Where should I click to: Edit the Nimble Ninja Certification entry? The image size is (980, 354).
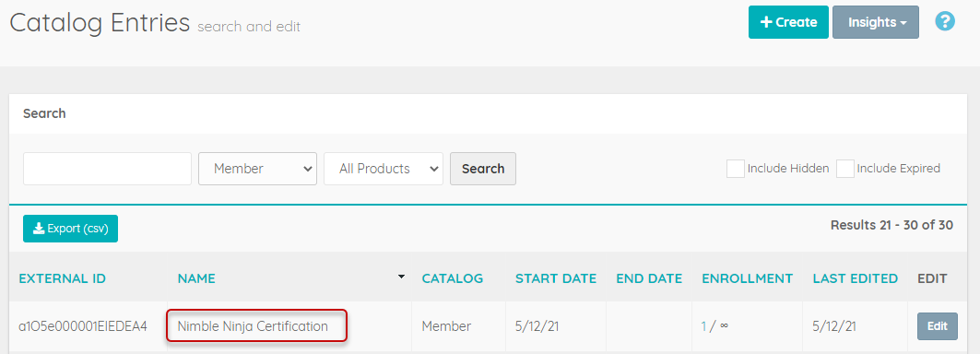[938, 326]
